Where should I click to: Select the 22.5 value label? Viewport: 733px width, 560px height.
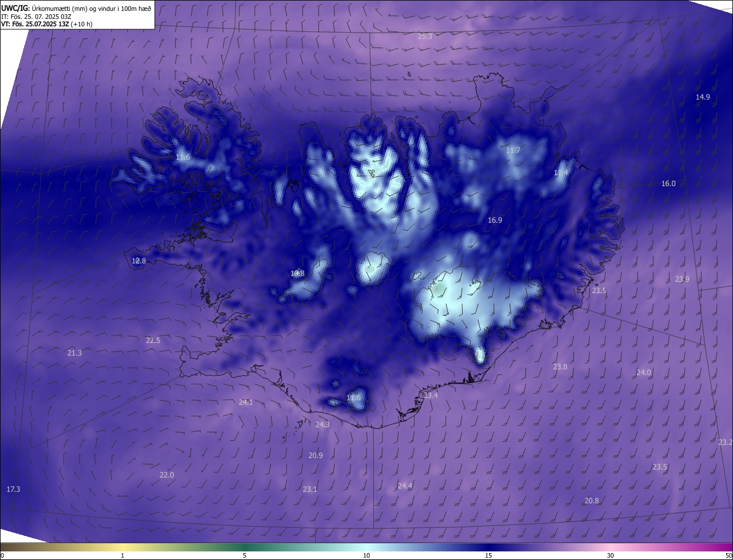(153, 340)
